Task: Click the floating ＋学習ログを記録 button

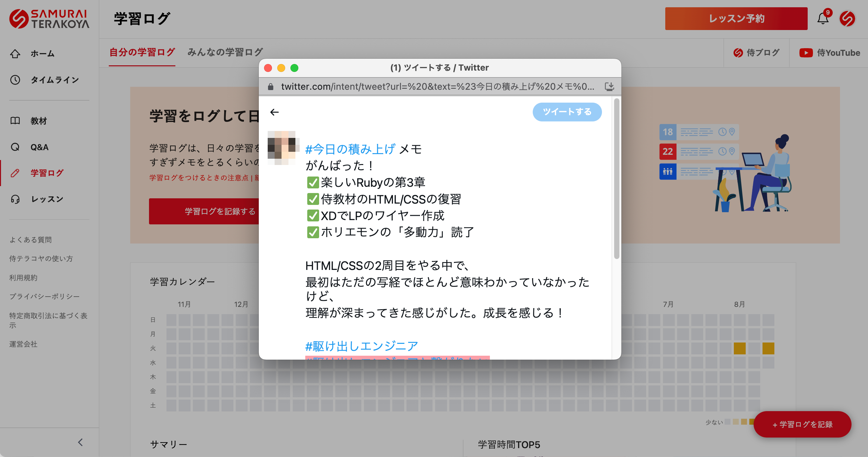Action: tap(802, 424)
